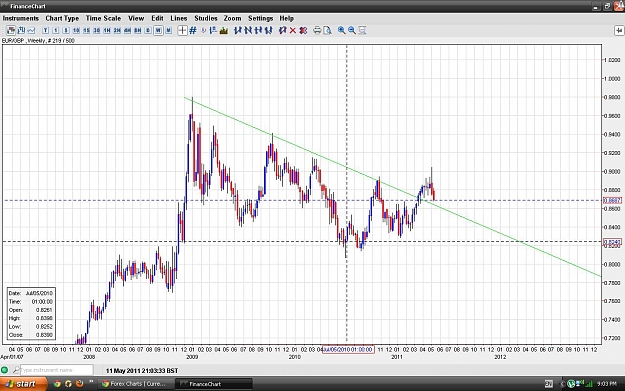The width and height of the screenshot is (625, 391).
Task: Switch to the 8H time scale
Action: [x=138, y=30]
